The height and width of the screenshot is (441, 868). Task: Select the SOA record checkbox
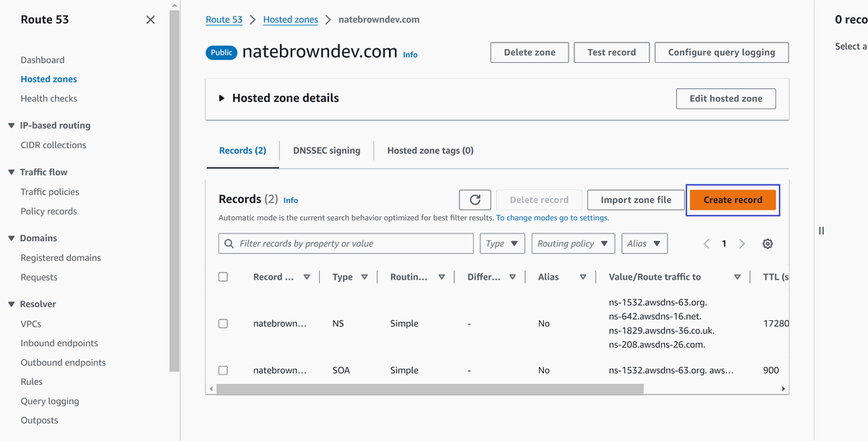click(223, 370)
